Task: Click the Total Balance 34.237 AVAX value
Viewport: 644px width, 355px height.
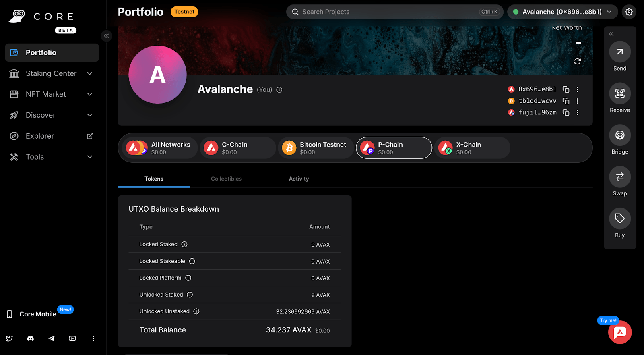Action: tap(289, 330)
